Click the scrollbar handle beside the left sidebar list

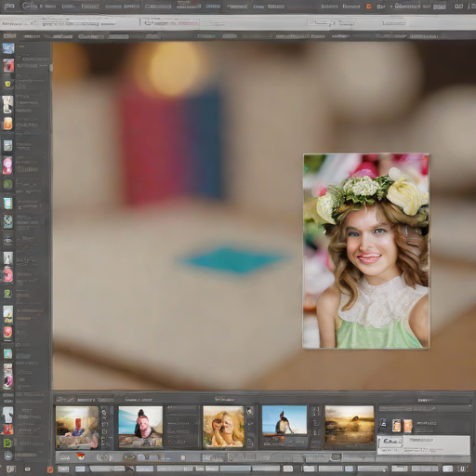(x=50, y=68)
